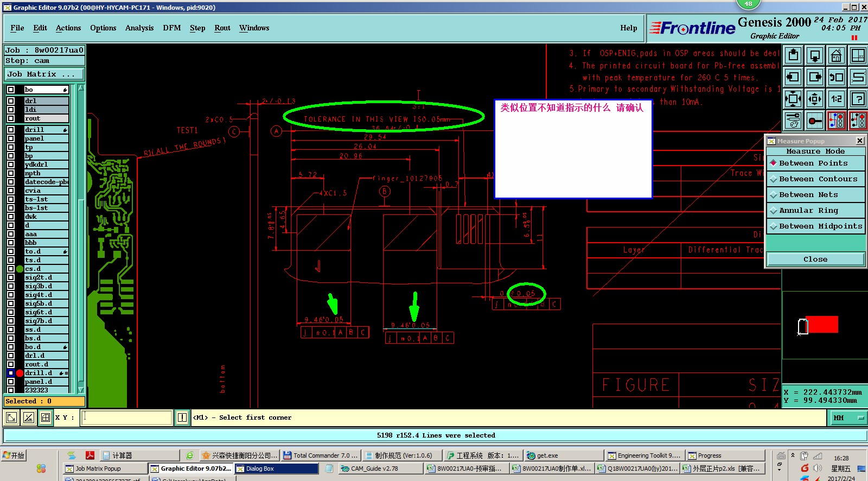Open the Help menu
The height and width of the screenshot is (481, 868).
[x=629, y=28]
